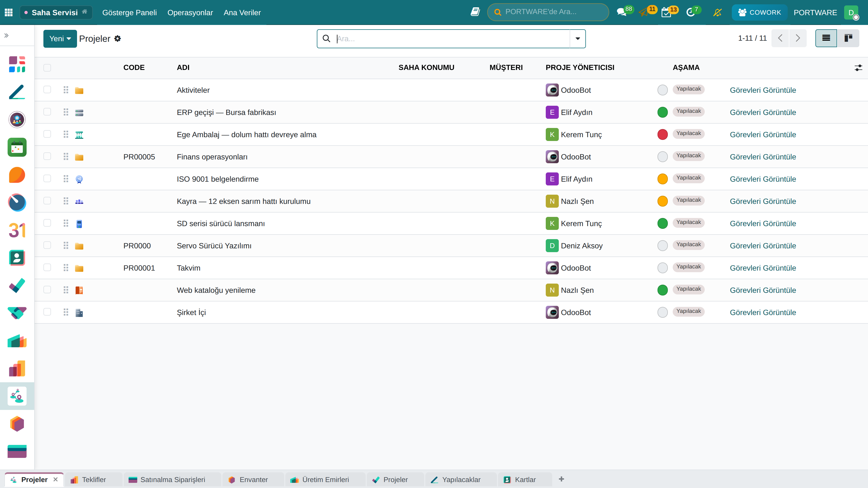Open the apps grid menu icon
Viewport: 868px width, 488px height.
[x=9, y=12]
